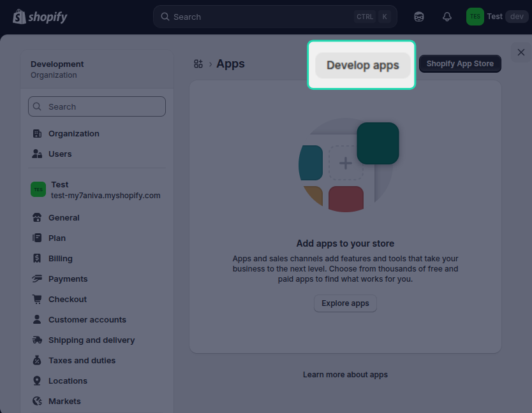Focus the top Search bar

[x=275, y=17]
